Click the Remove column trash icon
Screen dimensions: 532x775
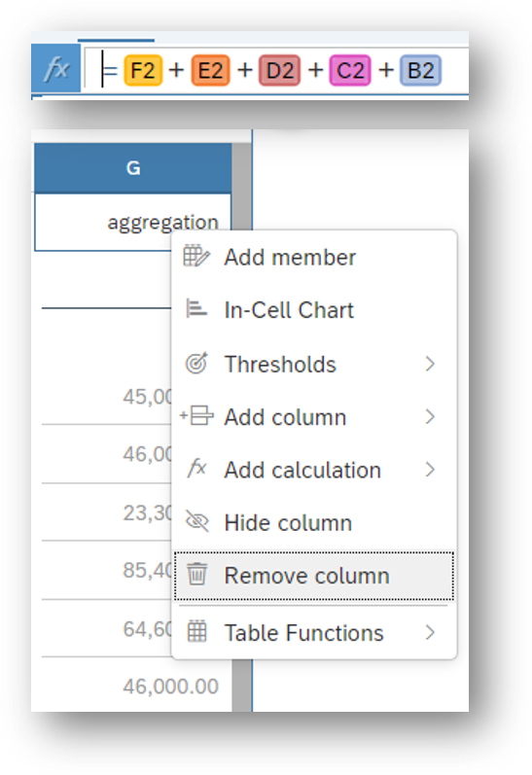pos(196,575)
